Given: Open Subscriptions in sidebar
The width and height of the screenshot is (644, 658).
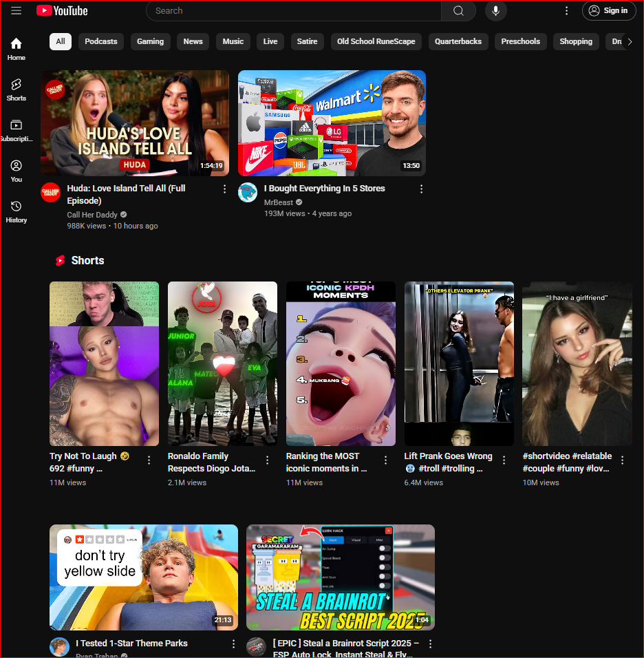Looking at the screenshot, I should [16, 131].
